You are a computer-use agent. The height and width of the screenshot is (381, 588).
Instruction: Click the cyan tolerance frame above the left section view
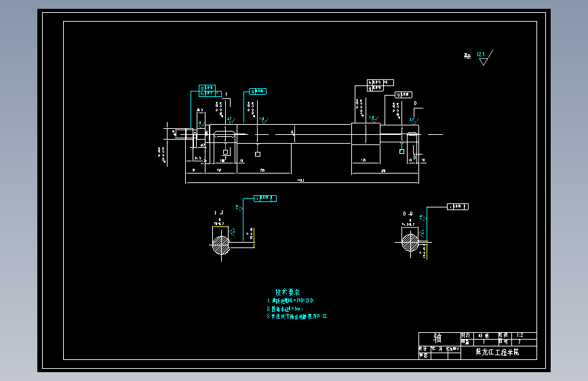tap(265, 199)
